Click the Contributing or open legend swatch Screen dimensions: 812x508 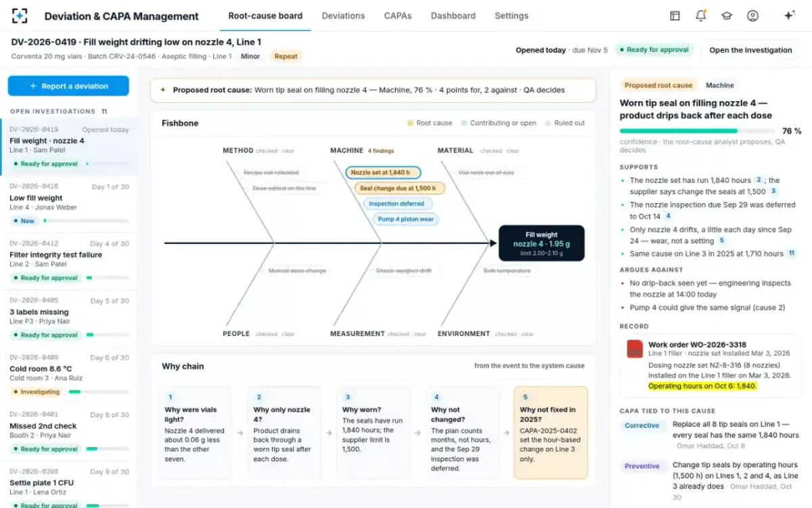[x=464, y=123]
